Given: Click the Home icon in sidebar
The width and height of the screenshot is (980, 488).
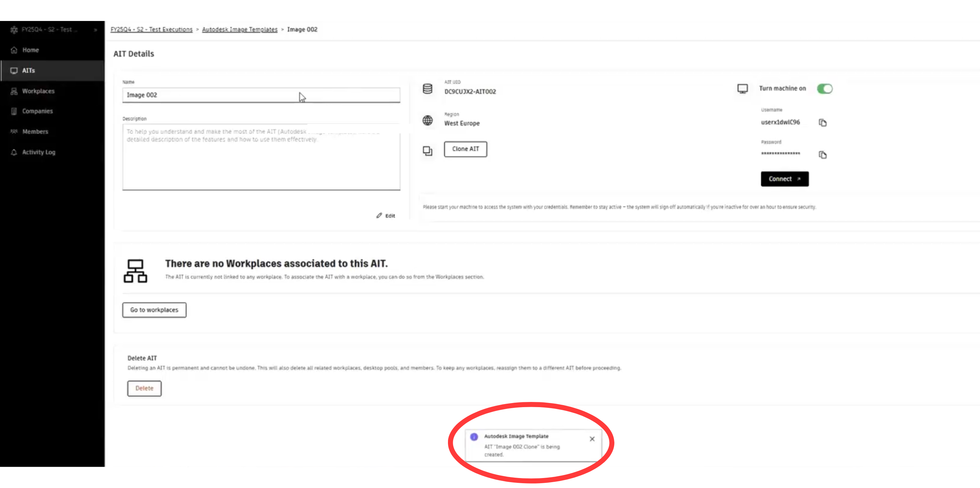Looking at the screenshot, I should (x=14, y=50).
